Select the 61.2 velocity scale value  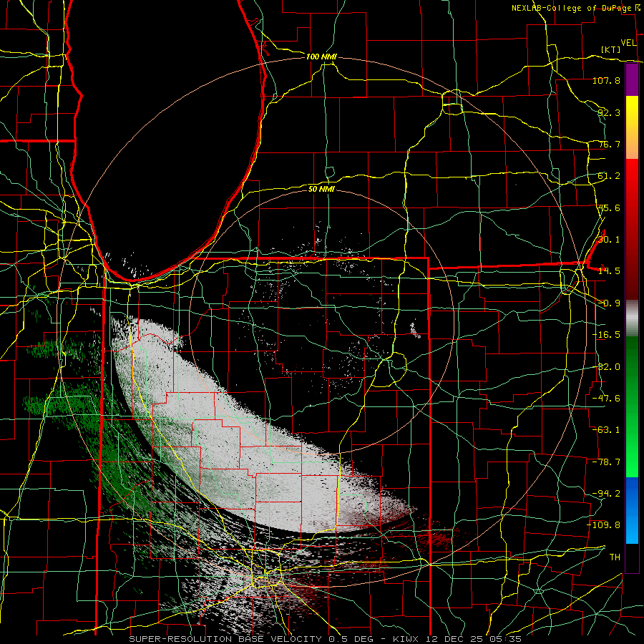point(609,176)
